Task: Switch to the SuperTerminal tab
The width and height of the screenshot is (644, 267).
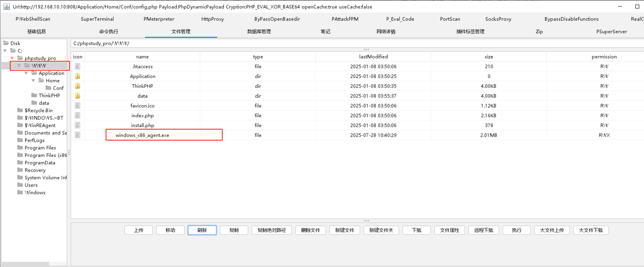Action: (97, 19)
